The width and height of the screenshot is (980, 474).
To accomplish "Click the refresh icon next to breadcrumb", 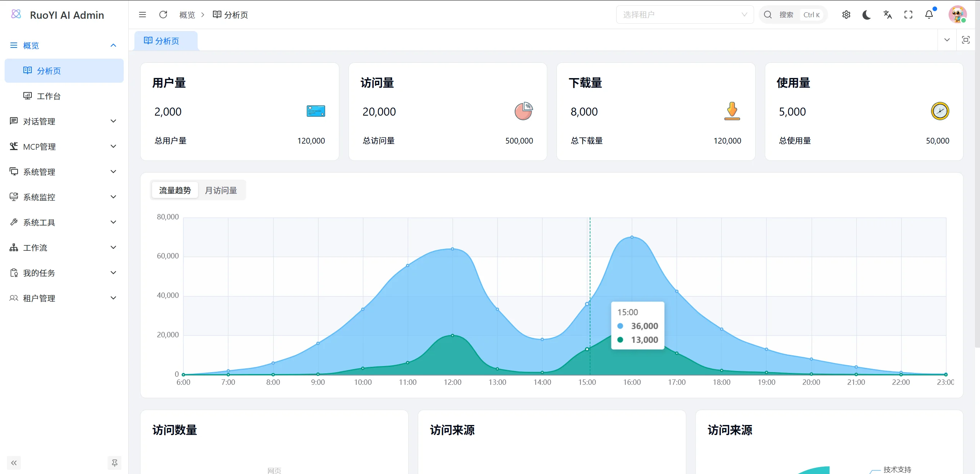I will pyautogui.click(x=163, y=14).
